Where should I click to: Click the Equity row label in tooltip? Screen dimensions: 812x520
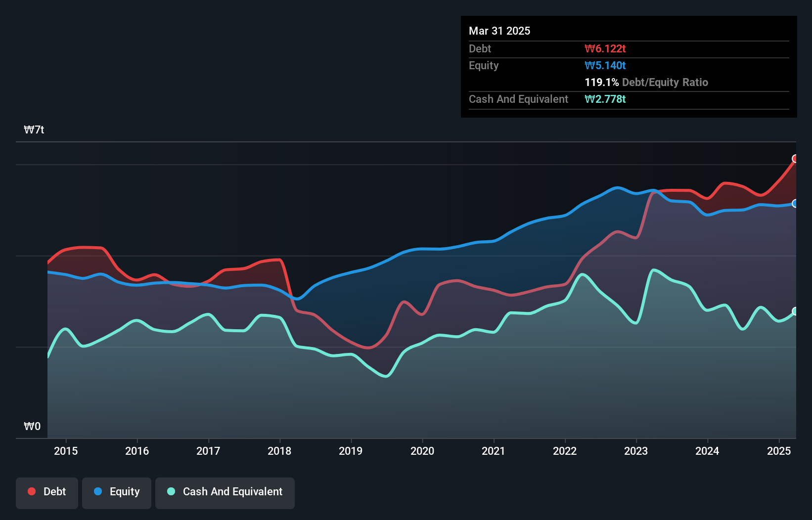pyautogui.click(x=484, y=65)
